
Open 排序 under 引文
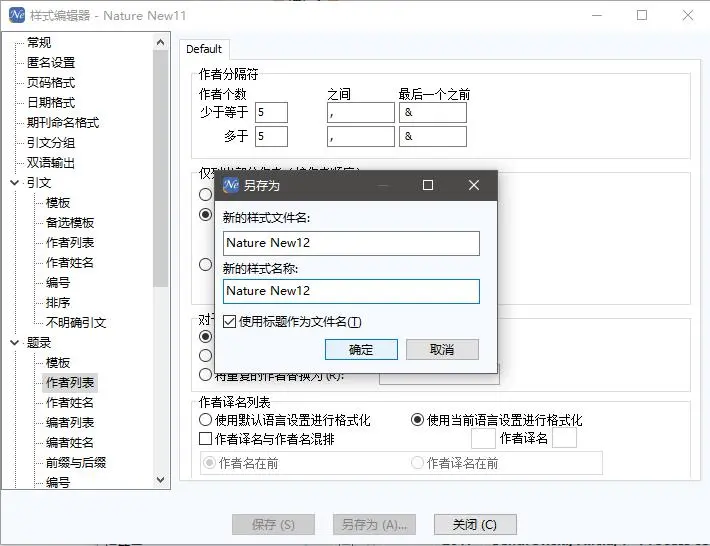58,302
